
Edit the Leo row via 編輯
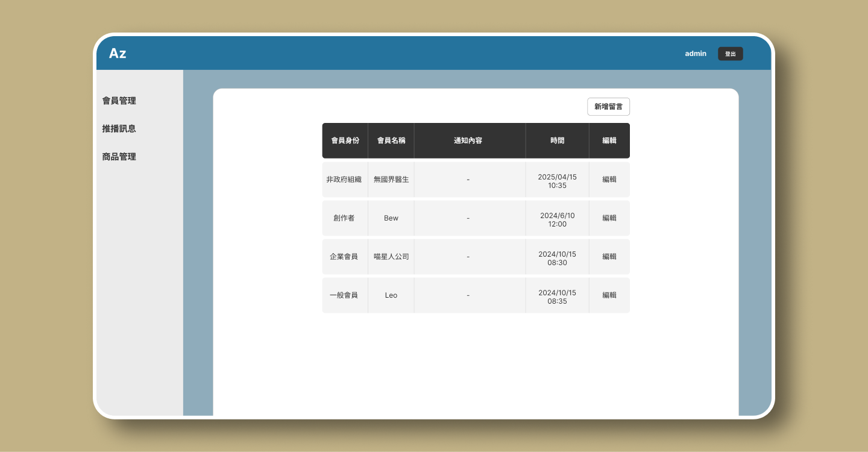tap(609, 295)
